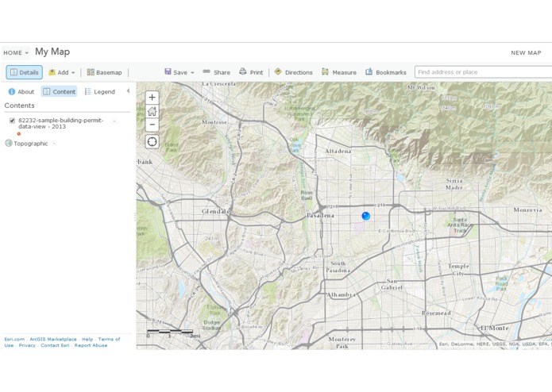Open the HOME dropdown menu
Image resolution: width=552 pixels, height=392 pixels.
pyautogui.click(x=16, y=52)
